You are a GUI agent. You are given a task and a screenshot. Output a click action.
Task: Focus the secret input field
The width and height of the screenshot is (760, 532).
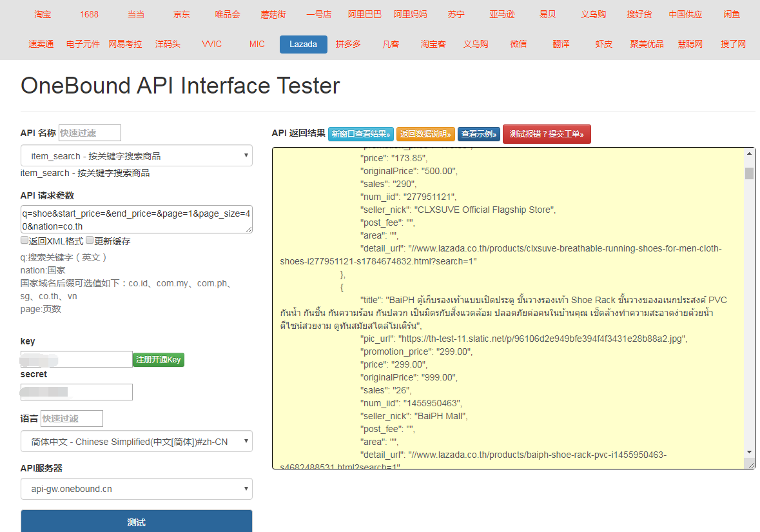coord(76,392)
